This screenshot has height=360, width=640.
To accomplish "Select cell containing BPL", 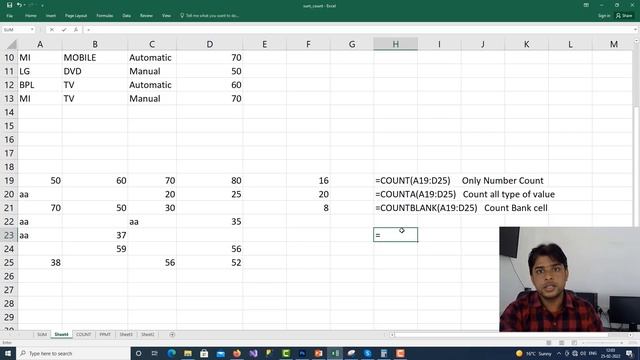I will [x=40, y=85].
